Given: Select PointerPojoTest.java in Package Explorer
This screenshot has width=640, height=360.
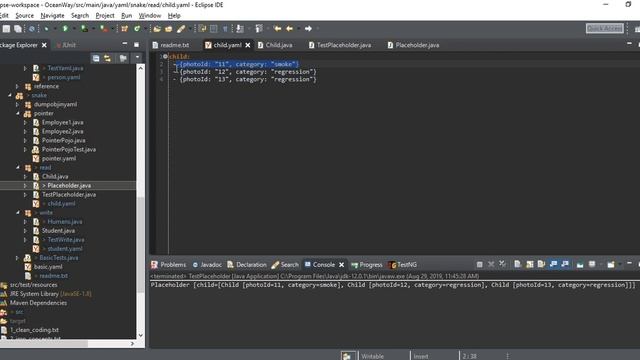Looking at the screenshot, I should coord(69,149).
